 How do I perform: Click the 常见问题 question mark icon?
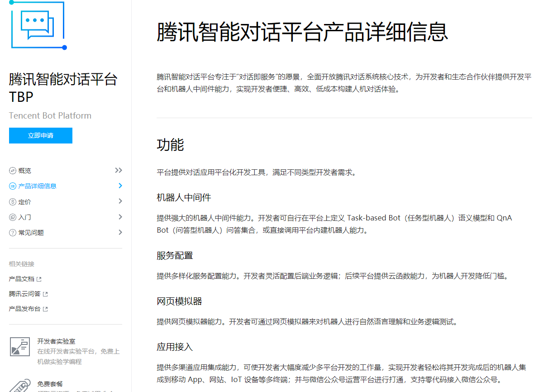13,232
